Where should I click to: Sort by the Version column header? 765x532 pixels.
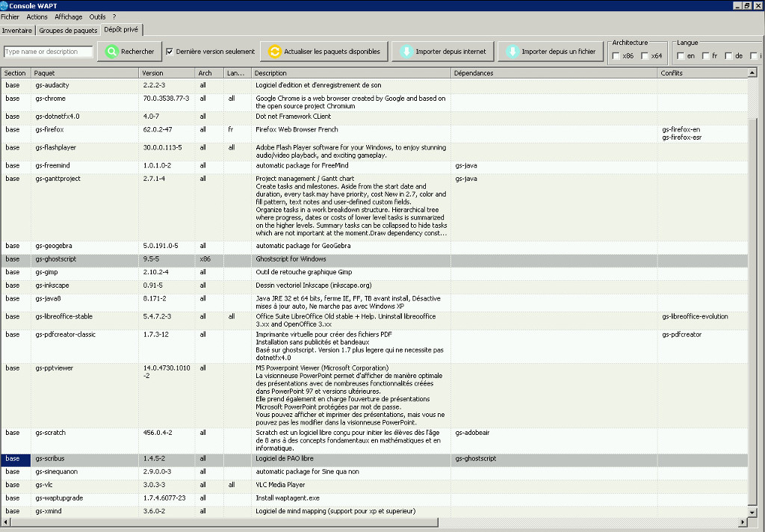click(167, 73)
